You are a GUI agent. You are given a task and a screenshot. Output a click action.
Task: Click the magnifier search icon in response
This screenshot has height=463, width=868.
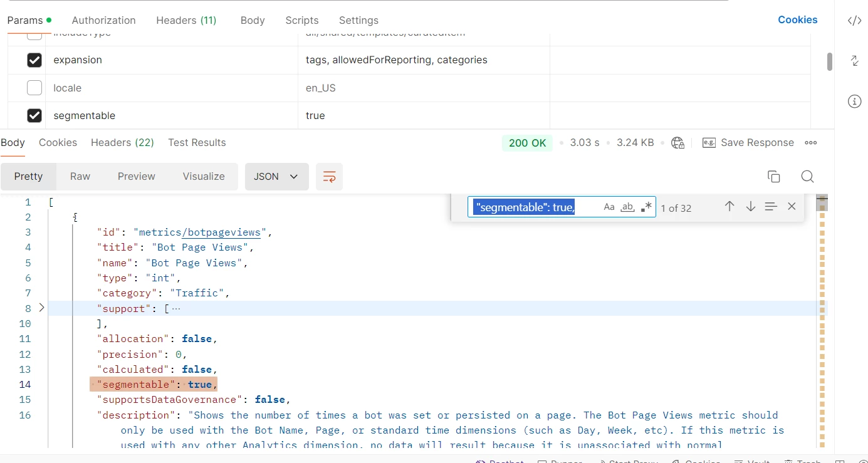coord(807,177)
